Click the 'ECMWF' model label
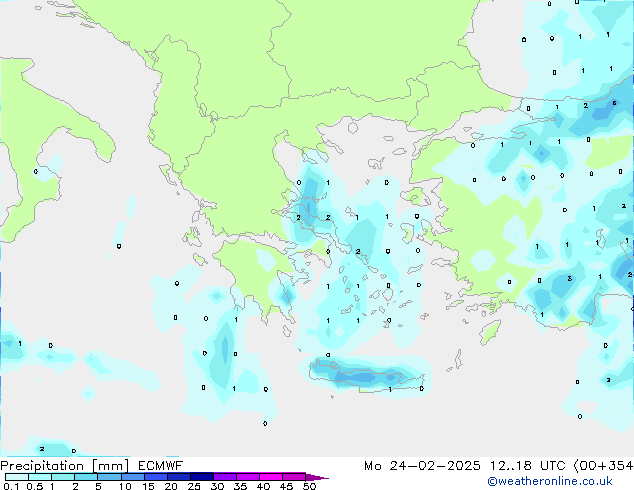Image resolution: width=634 pixels, height=490 pixels. 161,466
